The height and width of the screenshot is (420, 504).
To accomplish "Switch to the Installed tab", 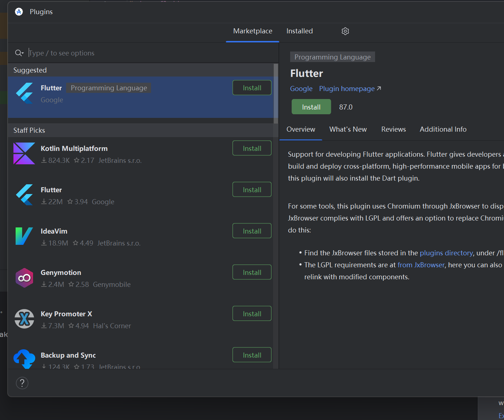I will coord(299,31).
